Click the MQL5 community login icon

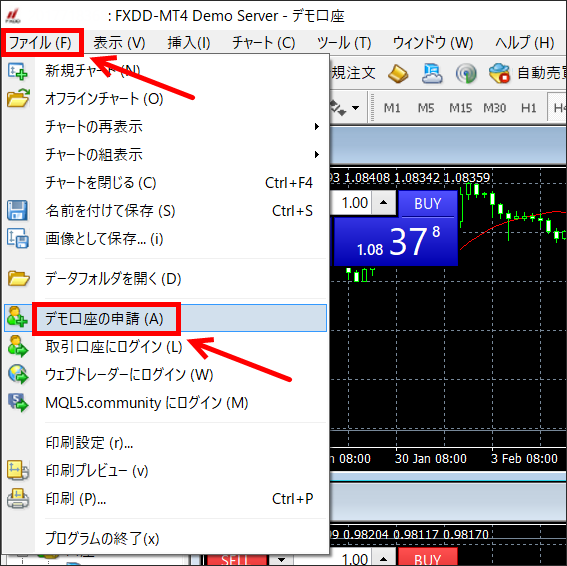18,403
